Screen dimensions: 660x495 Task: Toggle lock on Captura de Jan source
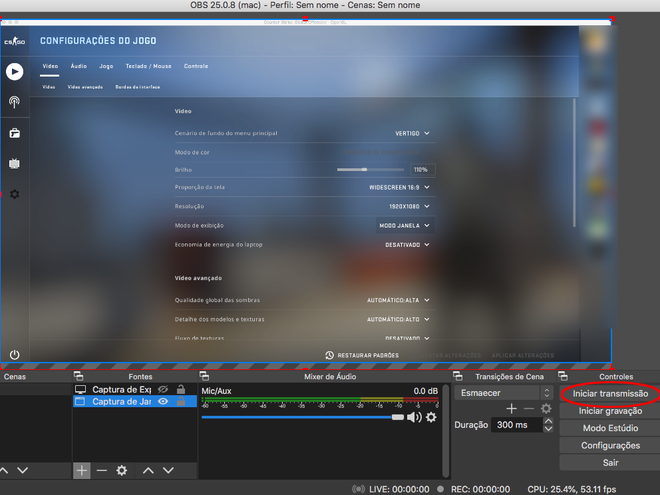181,402
